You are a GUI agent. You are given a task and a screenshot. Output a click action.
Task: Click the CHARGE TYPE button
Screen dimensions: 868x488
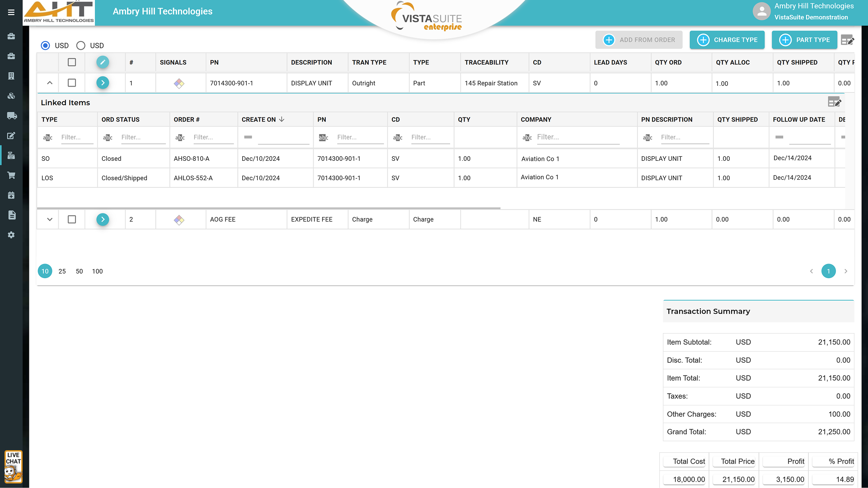coord(727,40)
